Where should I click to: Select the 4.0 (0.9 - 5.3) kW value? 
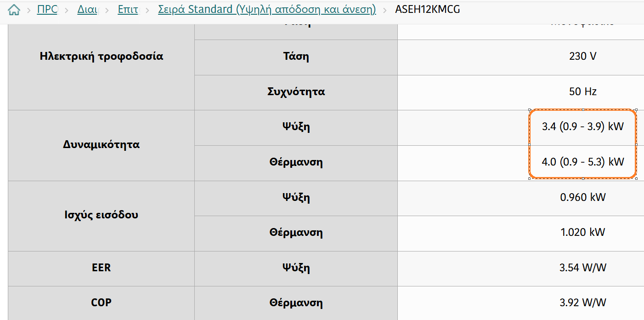click(583, 162)
